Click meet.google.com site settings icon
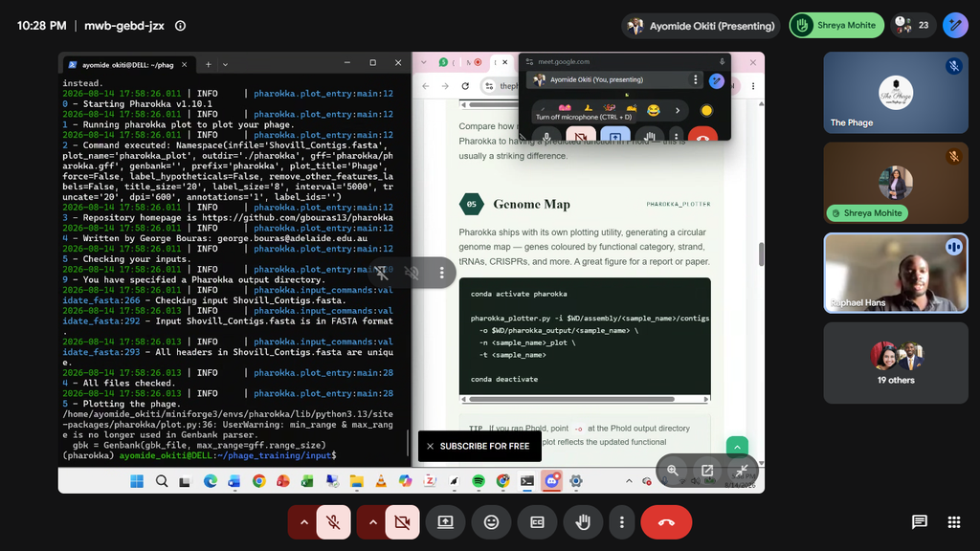 pyautogui.click(x=529, y=62)
